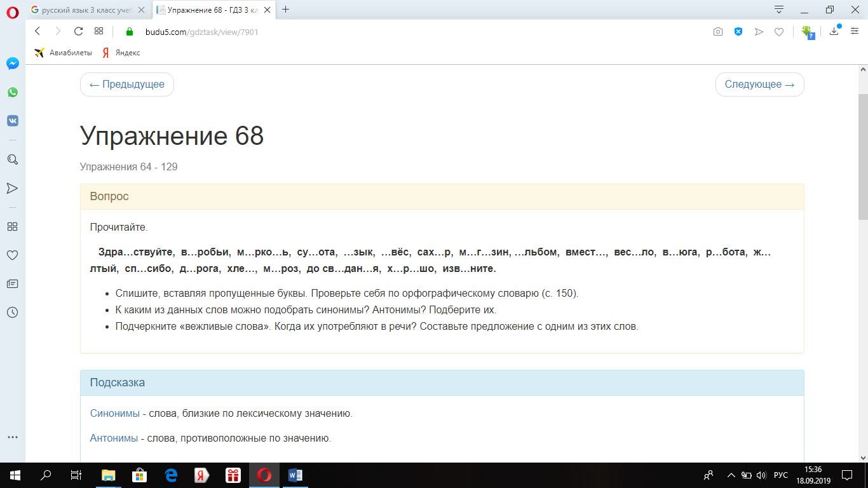Image resolution: width=868 pixels, height=488 pixels.
Task: Open Task View on the taskbar
Action: [x=76, y=475]
